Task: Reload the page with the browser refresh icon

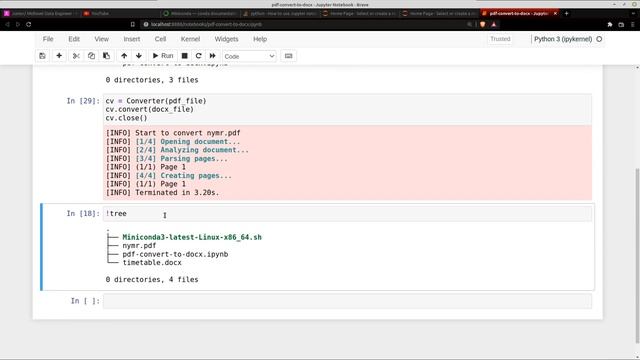Action: [29, 24]
